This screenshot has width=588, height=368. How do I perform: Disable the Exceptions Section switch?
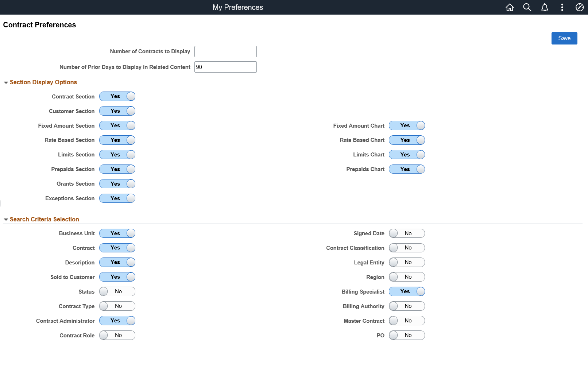pyautogui.click(x=117, y=198)
